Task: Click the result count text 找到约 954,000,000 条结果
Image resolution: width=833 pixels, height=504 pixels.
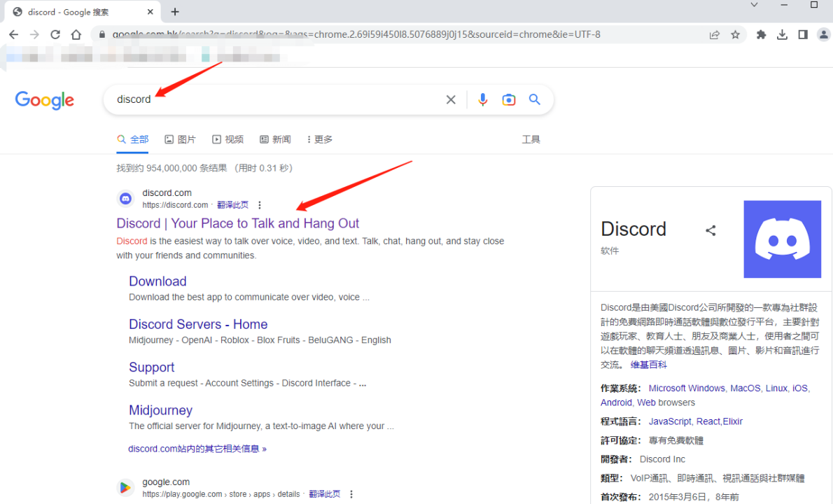Action: pyautogui.click(x=172, y=169)
